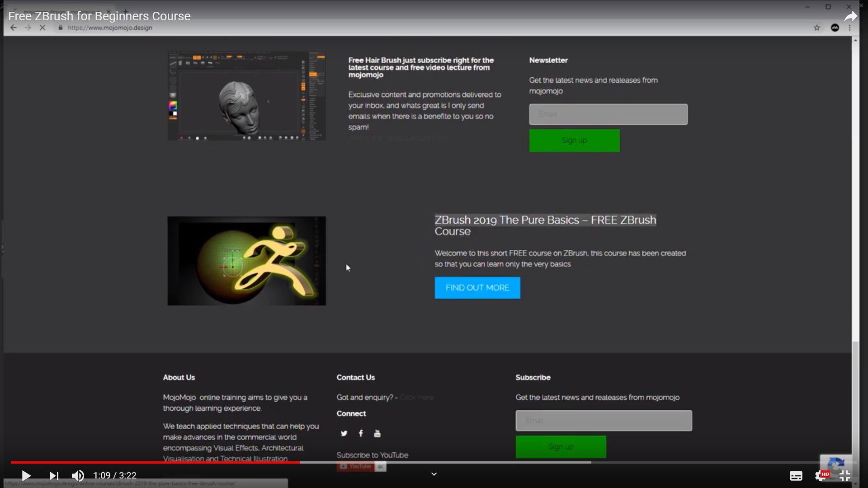The height and width of the screenshot is (488, 868).
Task: Open the Facebook profile icon
Action: pos(361,433)
